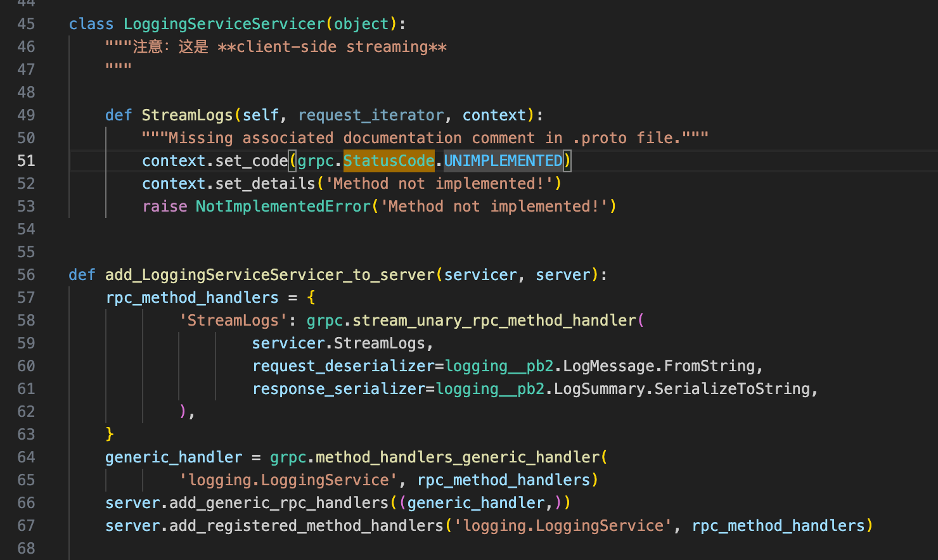Click stream_unary_rpc_method_handler call

(x=494, y=321)
